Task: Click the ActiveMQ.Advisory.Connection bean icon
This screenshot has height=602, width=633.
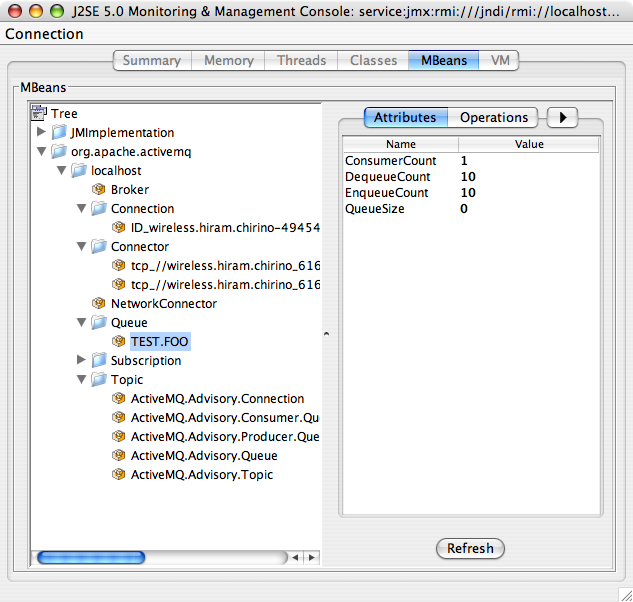Action: click(119, 399)
